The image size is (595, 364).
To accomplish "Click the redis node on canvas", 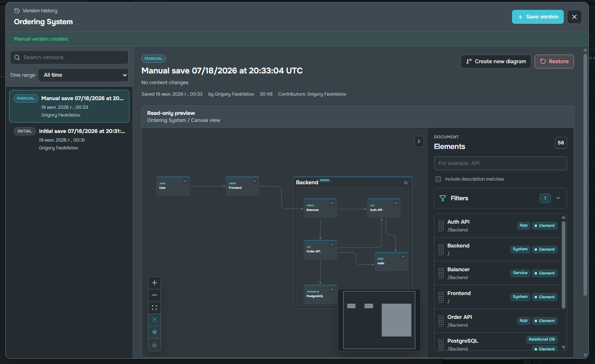I will (x=391, y=262).
